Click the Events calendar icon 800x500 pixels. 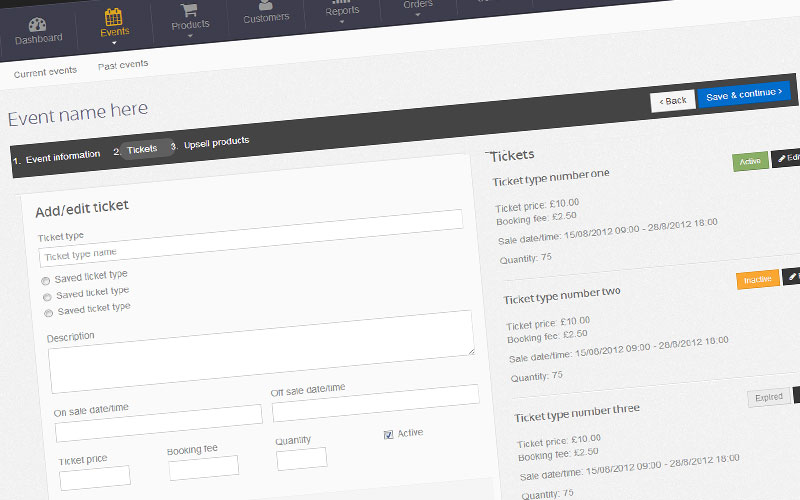(114, 16)
